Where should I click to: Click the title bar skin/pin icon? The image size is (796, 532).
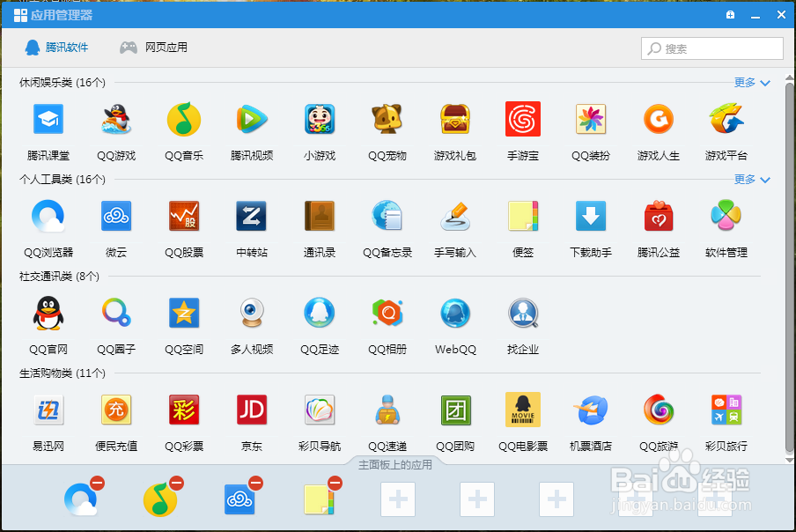pyautogui.click(x=730, y=15)
